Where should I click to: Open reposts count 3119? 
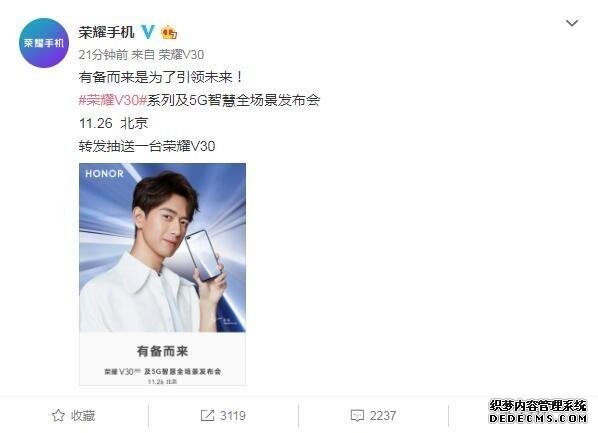[x=233, y=415]
